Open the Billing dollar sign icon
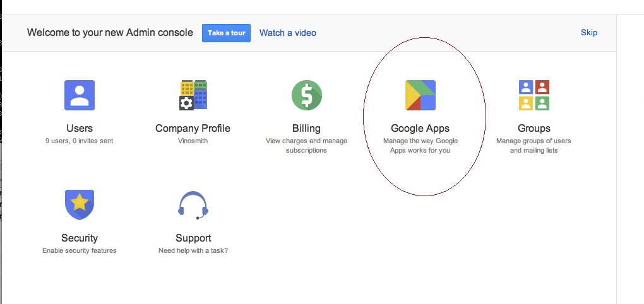Image resolution: width=644 pixels, height=304 pixels. click(x=307, y=95)
